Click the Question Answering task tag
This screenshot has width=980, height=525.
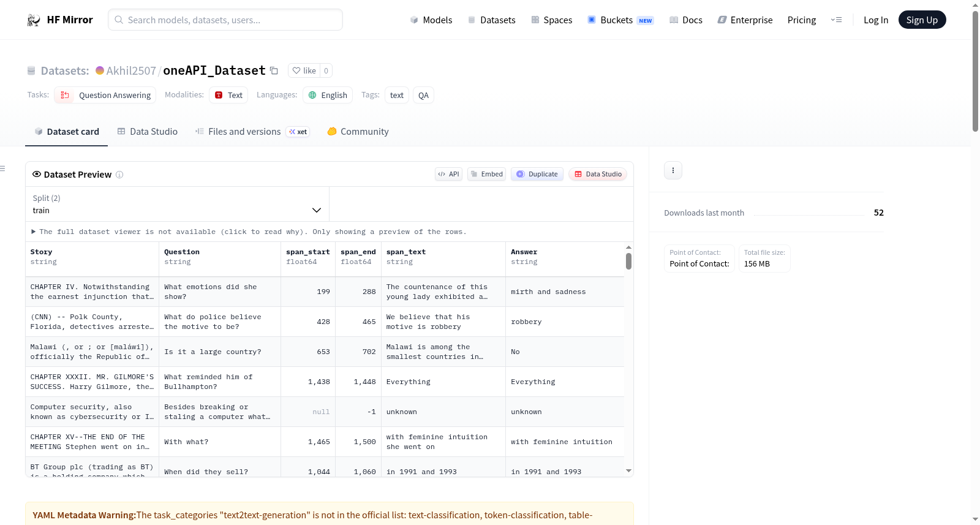click(x=105, y=95)
